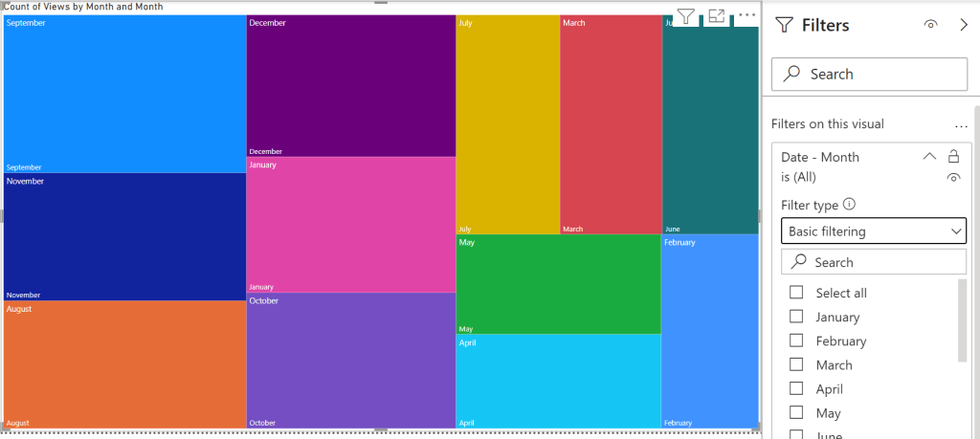Click the visual's filter funnel icon
The image size is (980, 439).
click(x=686, y=16)
